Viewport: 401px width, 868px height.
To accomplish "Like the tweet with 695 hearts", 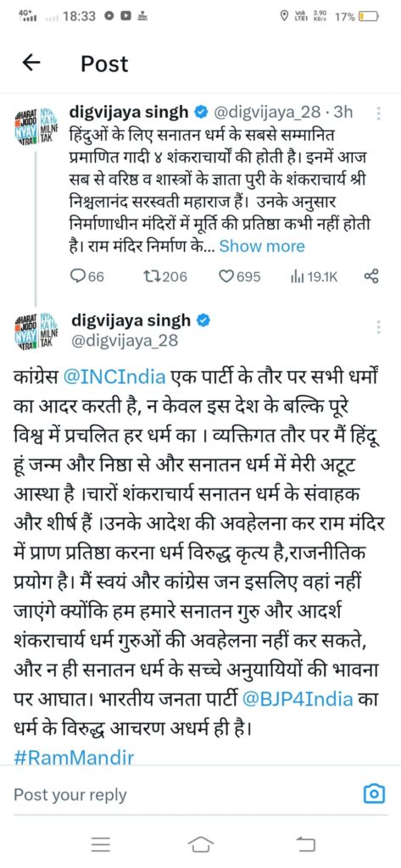I will coord(239,276).
